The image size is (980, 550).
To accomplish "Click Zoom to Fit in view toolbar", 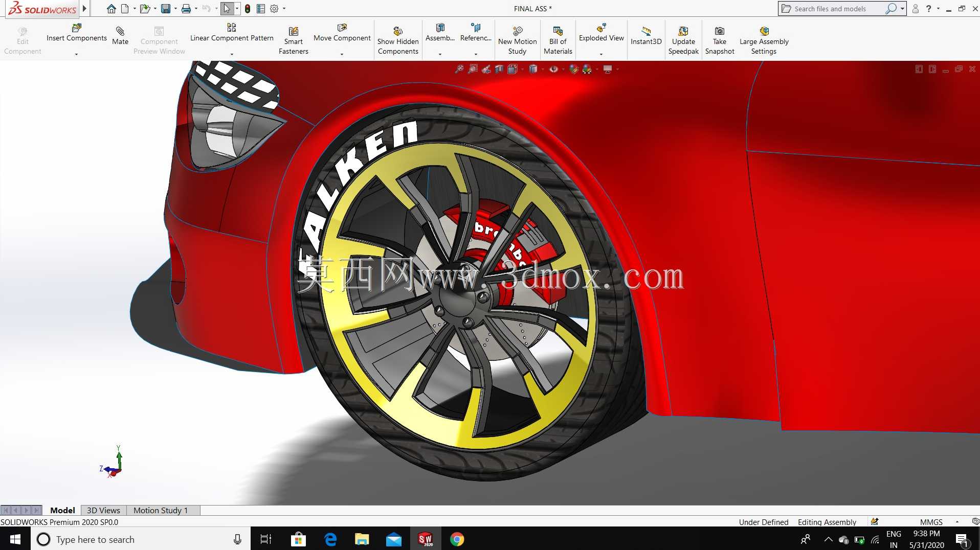I will coord(459,69).
